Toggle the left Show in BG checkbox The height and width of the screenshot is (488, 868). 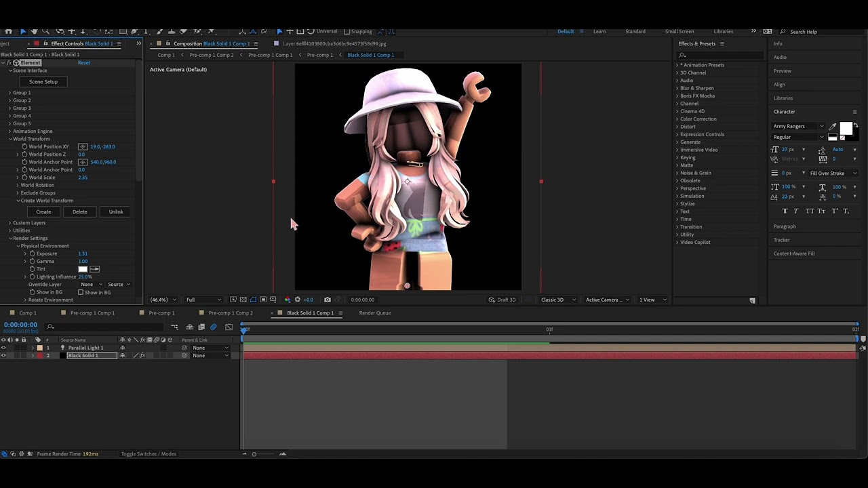(31, 292)
